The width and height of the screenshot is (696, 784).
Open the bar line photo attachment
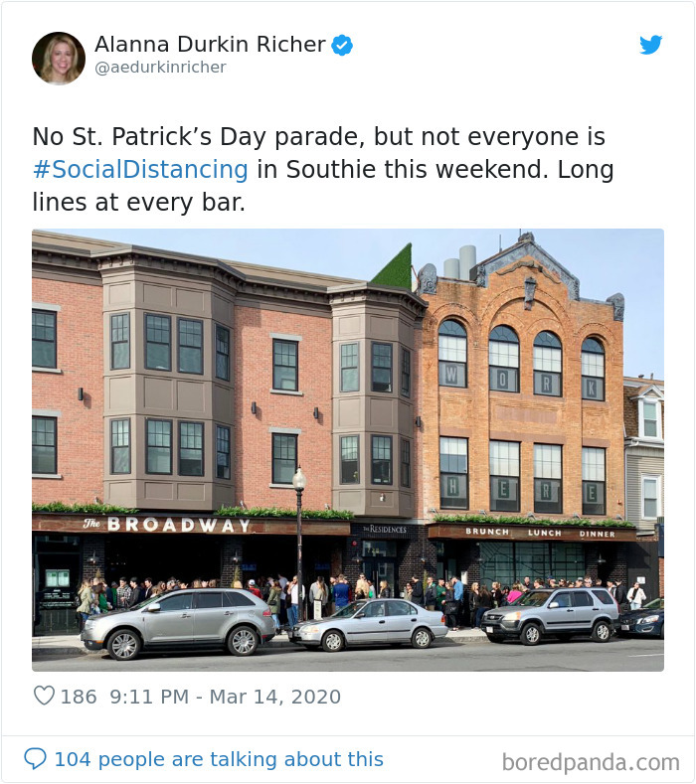point(348,450)
